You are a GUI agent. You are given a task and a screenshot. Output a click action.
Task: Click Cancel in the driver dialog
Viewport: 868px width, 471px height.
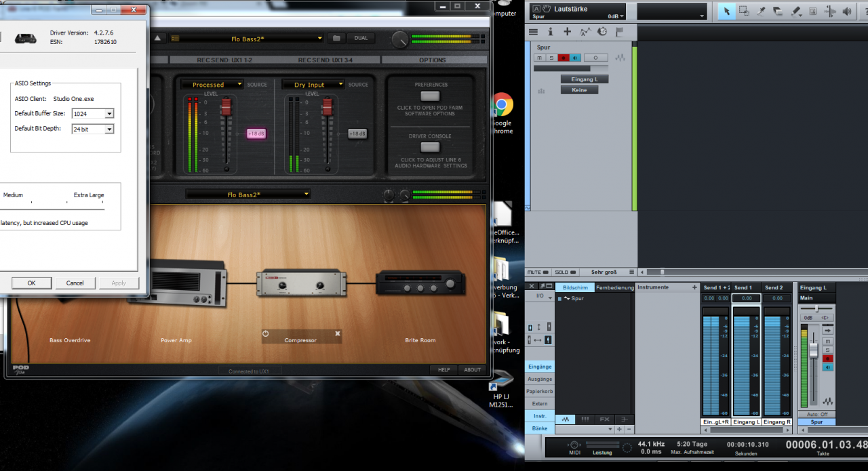point(75,283)
